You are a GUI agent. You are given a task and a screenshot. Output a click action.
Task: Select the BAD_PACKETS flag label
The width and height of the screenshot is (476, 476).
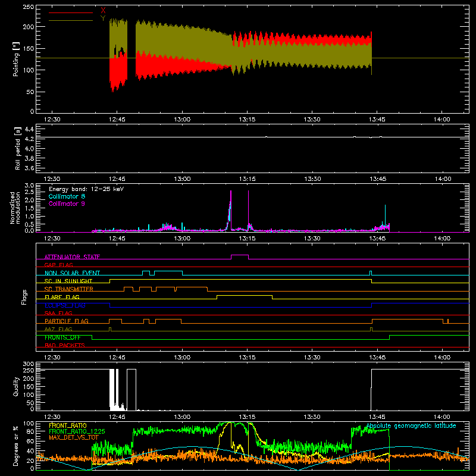point(65,345)
